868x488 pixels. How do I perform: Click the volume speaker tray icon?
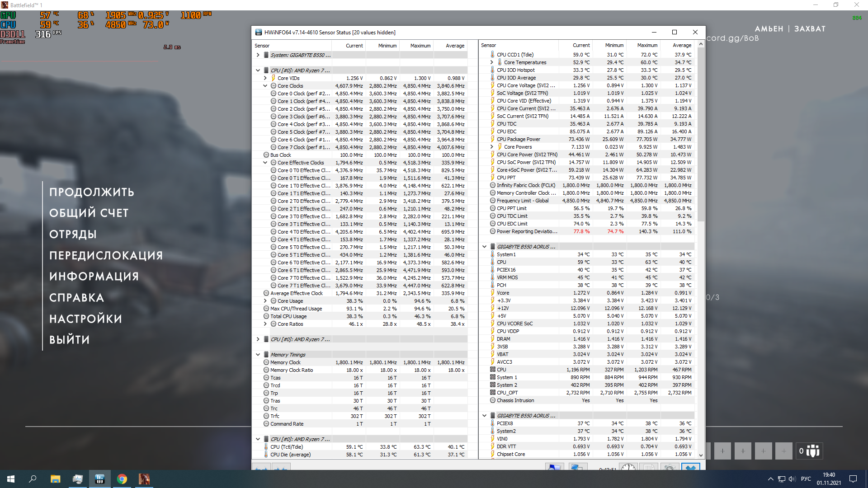pos(792,479)
